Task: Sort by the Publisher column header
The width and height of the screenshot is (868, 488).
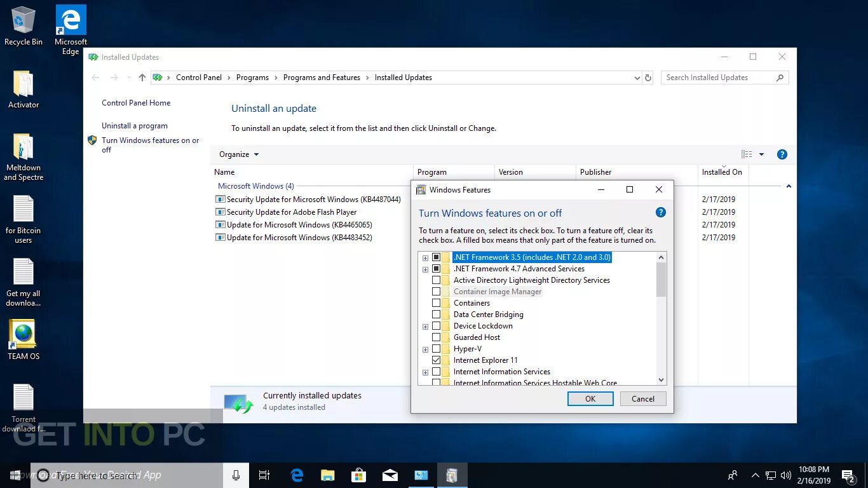Action: 637,172
